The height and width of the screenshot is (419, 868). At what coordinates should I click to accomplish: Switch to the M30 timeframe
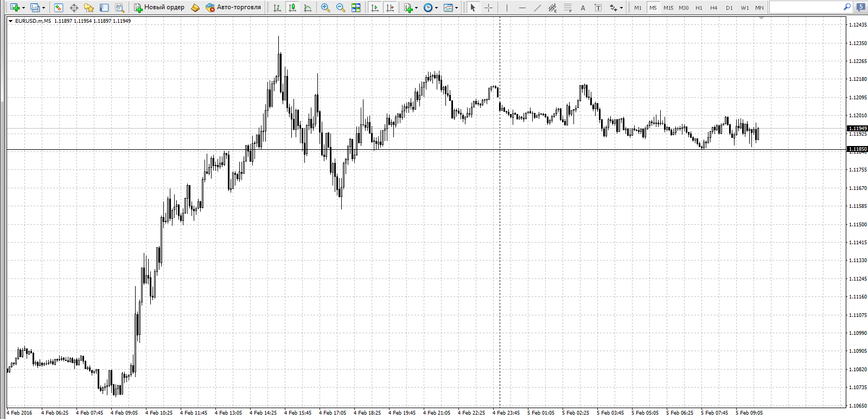[684, 8]
